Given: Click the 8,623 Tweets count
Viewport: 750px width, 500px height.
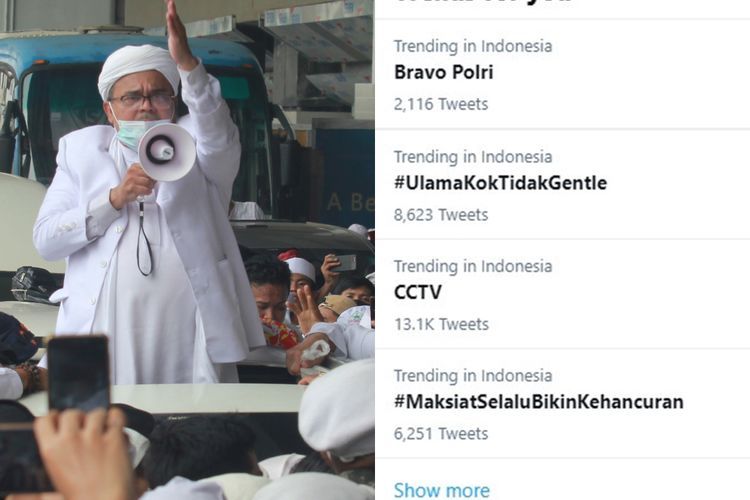Looking at the screenshot, I should coord(441,214).
